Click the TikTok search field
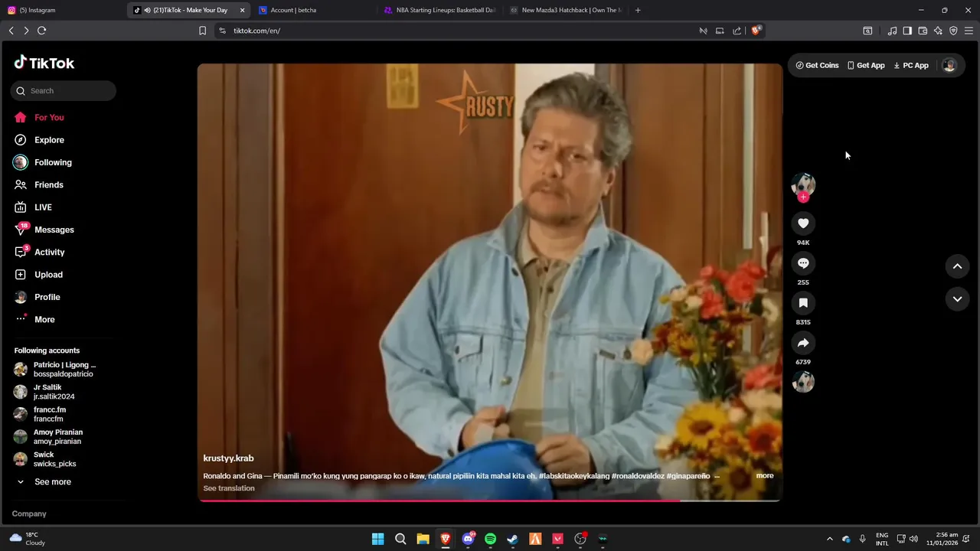 coord(64,90)
